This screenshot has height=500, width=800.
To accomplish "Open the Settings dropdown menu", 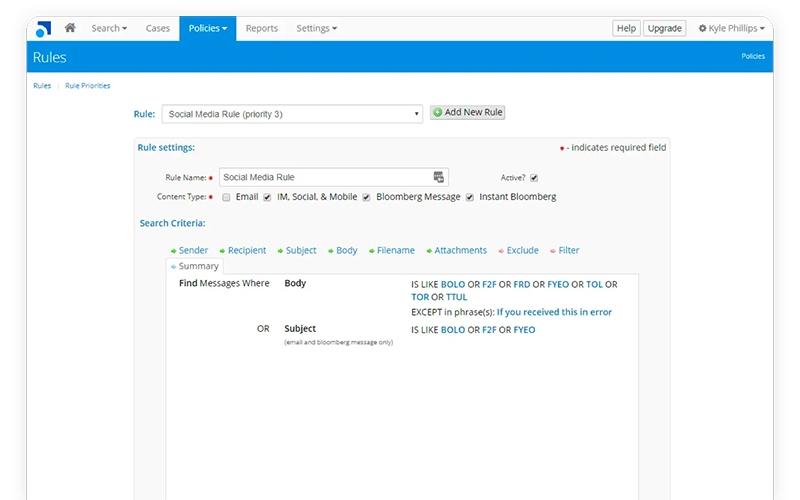I will click(316, 28).
